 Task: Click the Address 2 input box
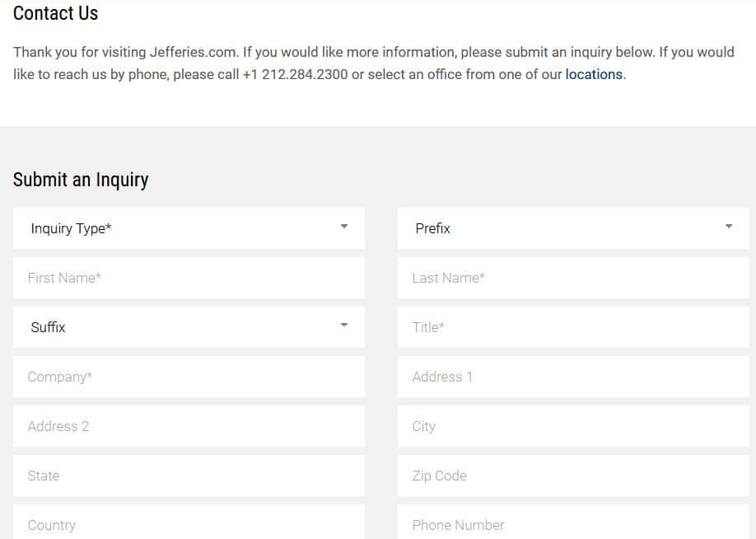click(x=188, y=426)
